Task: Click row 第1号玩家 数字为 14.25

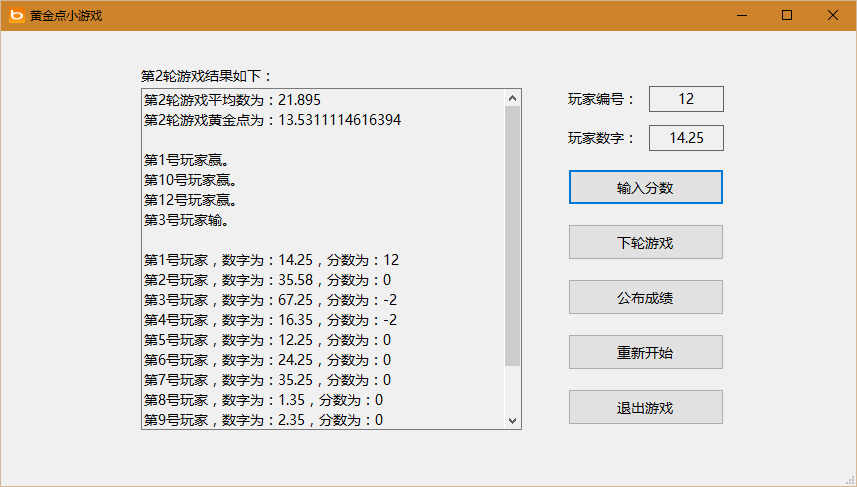Action: pyautogui.click(x=271, y=260)
